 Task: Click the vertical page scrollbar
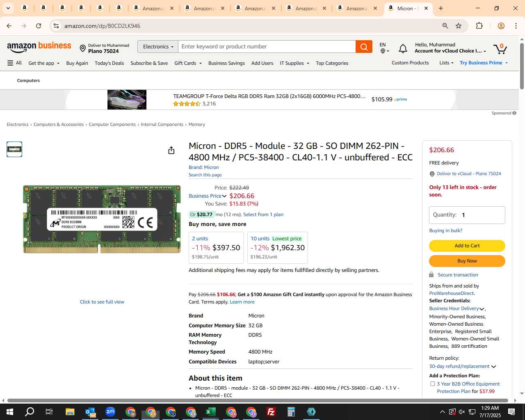point(522,66)
